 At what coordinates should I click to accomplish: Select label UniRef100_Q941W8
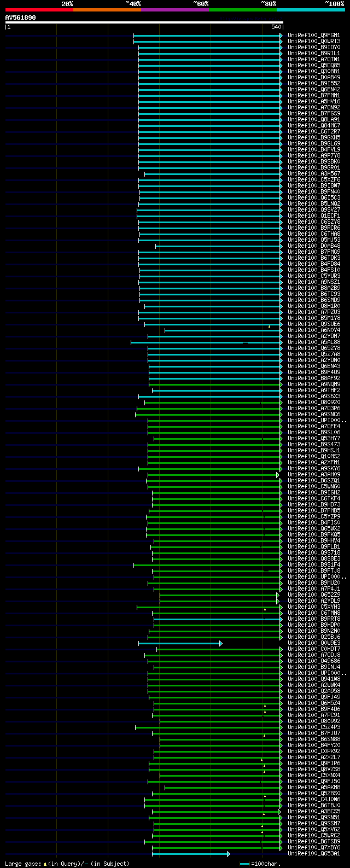pyautogui.click(x=314, y=679)
